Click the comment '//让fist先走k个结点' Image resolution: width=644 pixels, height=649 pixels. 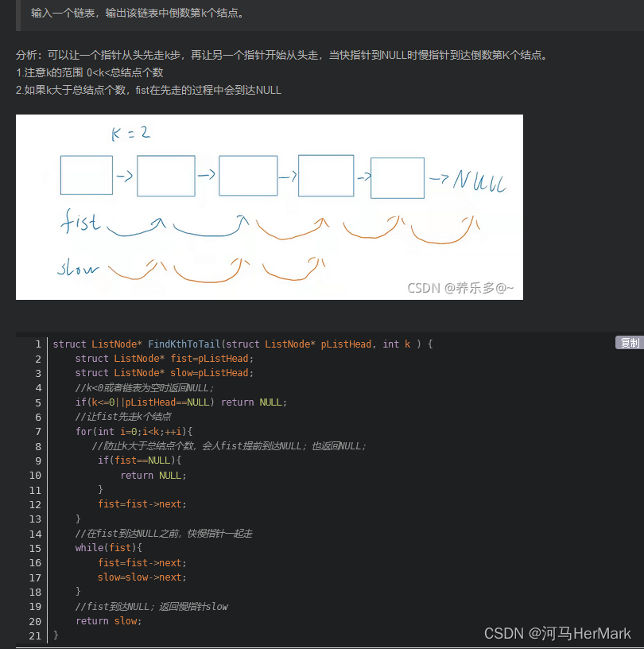[123, 417]
